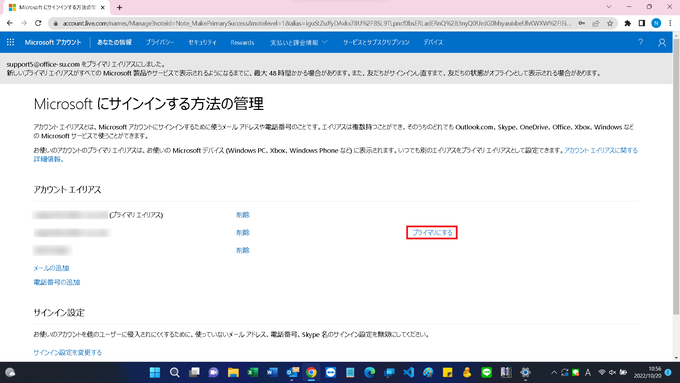Open the weather widget on taskbar
Viewport: 680px width, 383px height.
click(x=10, y=372)
